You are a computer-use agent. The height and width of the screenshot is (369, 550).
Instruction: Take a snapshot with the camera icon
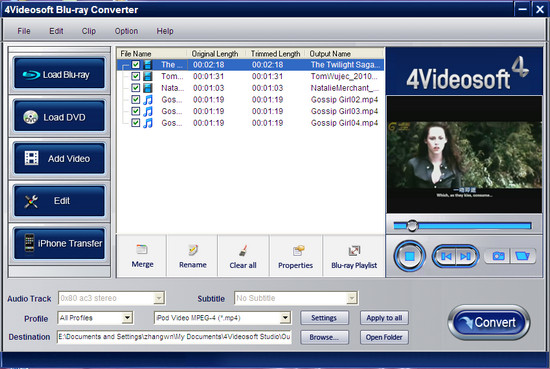click(x=498, y=256)
